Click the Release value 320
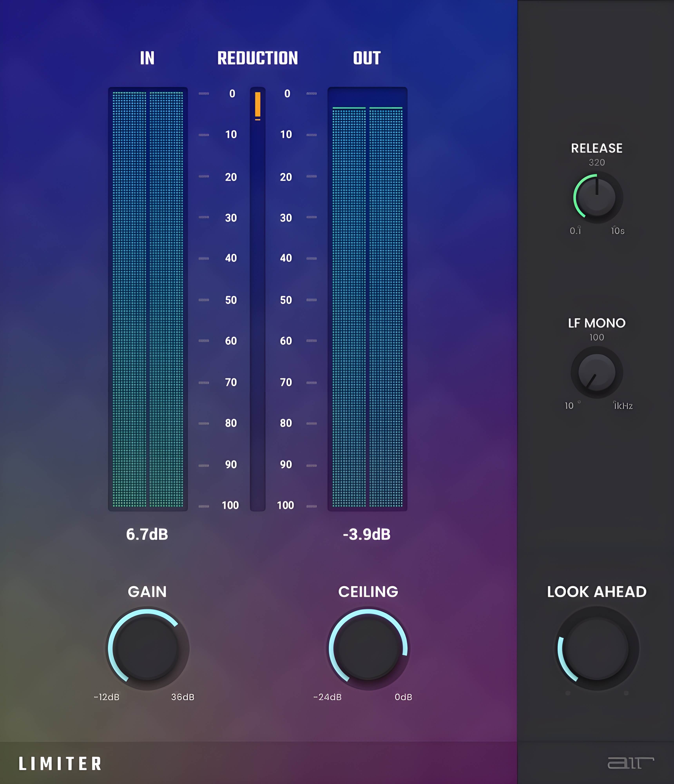674x784 pixels. 596,162
